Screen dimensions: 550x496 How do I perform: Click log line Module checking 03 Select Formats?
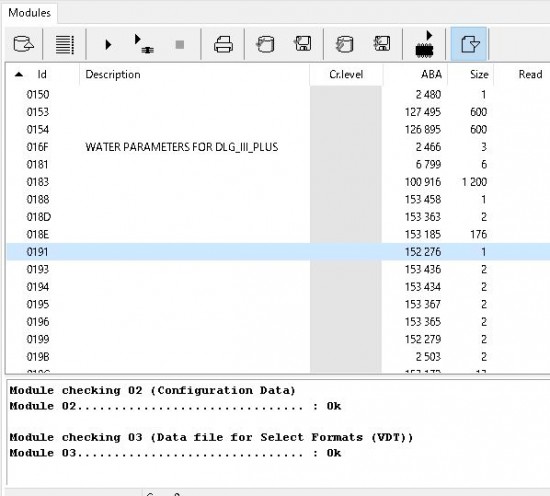click(211, 437)
